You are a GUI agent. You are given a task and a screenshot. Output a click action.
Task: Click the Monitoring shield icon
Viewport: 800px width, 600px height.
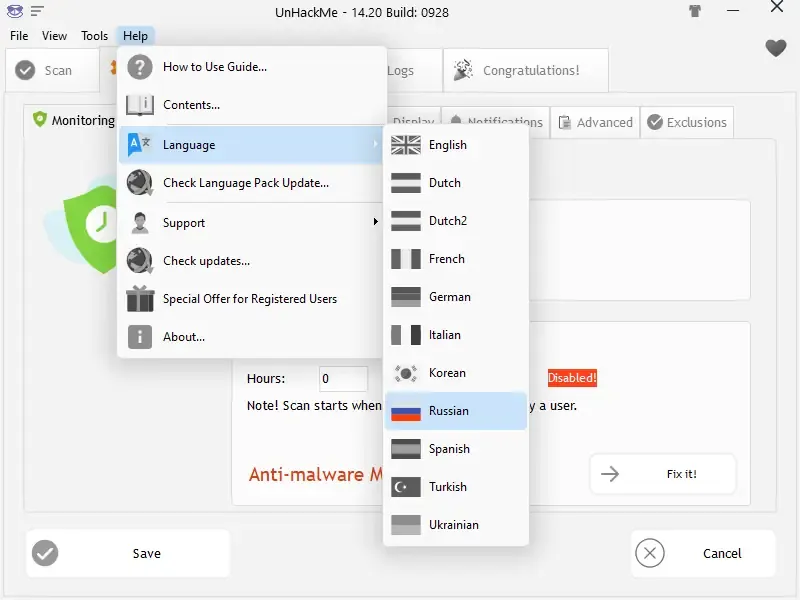(40, 119)
